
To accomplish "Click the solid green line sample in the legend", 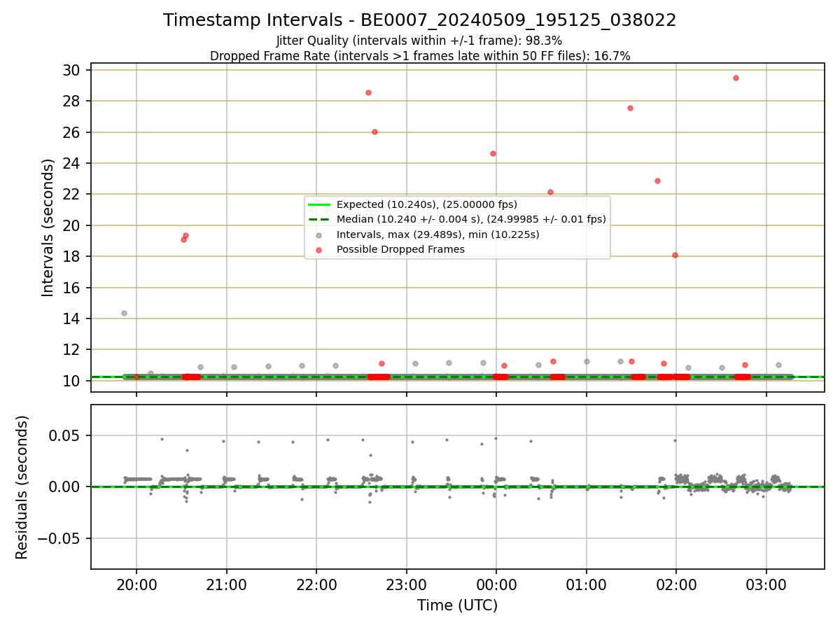I will click(x=319, y=205).
